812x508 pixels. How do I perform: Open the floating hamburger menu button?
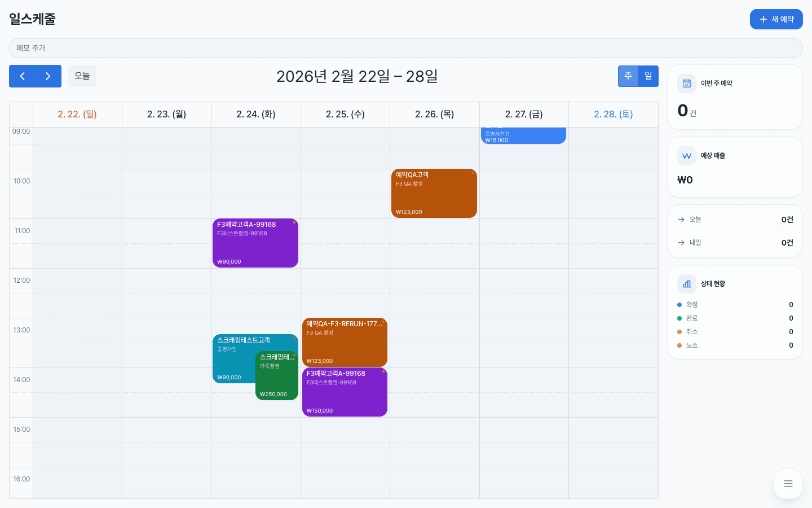coord(788,484)
